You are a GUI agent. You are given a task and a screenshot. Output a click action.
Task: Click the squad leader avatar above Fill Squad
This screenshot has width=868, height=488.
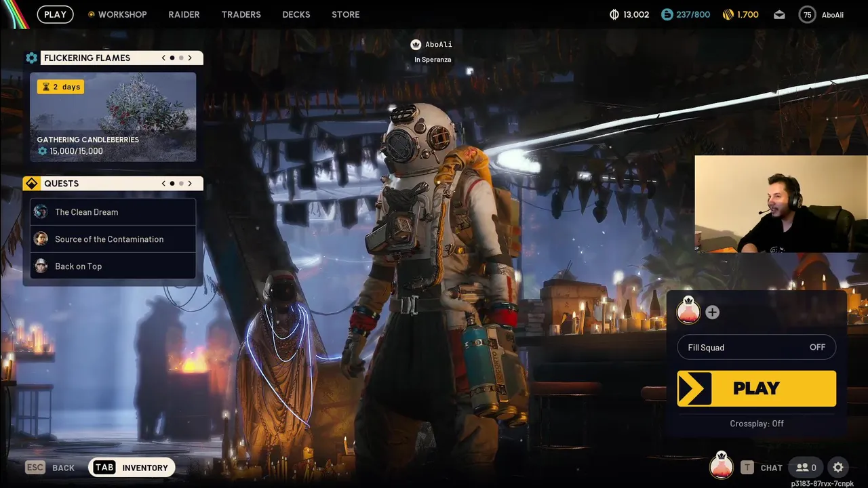pos(688,311)
